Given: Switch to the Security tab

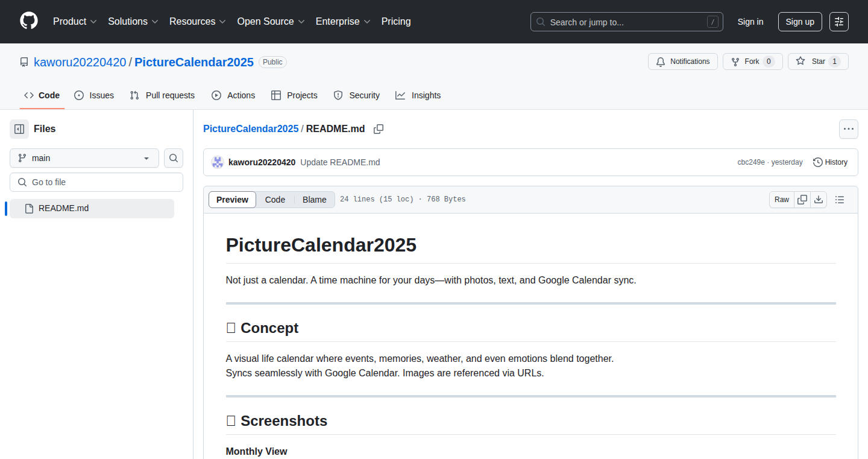Looking at the screenshot, I should point(357,95).
